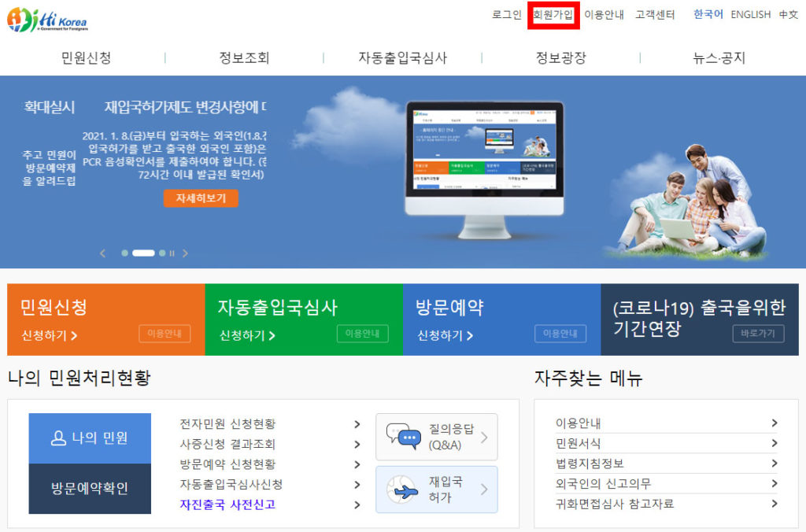Click the airplane re-entry permit icon

pyautogui.click(x=403, y=490)
